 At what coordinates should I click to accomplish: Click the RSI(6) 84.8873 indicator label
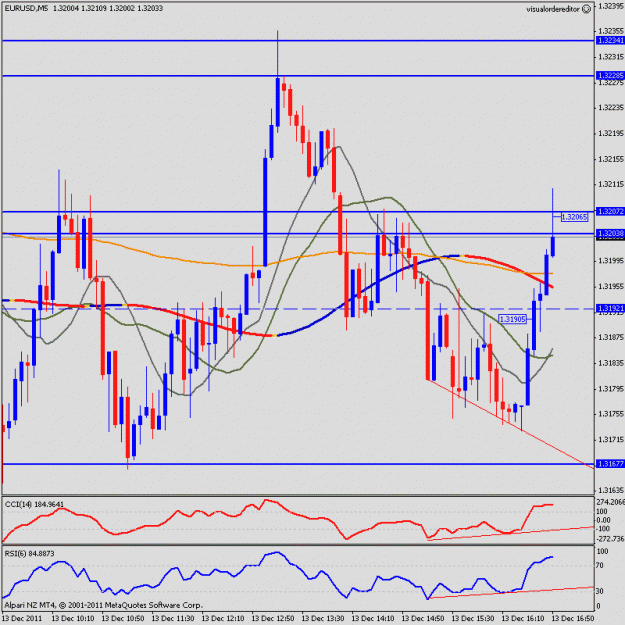pos(29,554)
